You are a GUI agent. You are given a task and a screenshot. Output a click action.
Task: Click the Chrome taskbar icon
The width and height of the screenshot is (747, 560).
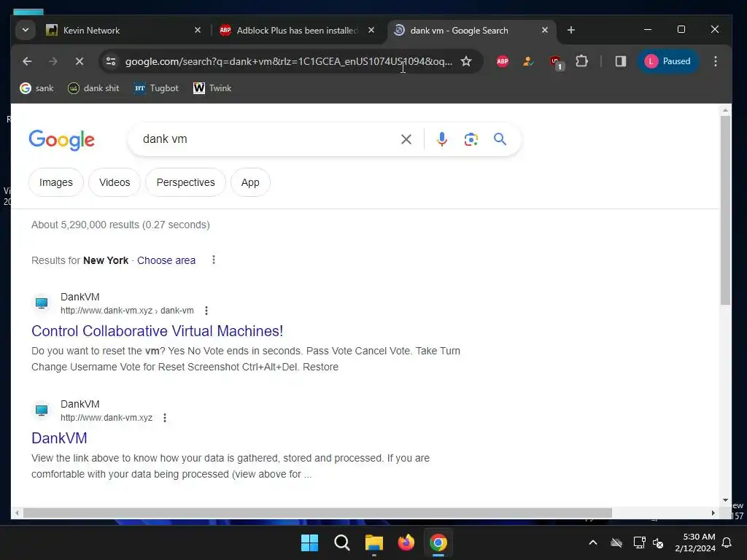tap(438, 542)
